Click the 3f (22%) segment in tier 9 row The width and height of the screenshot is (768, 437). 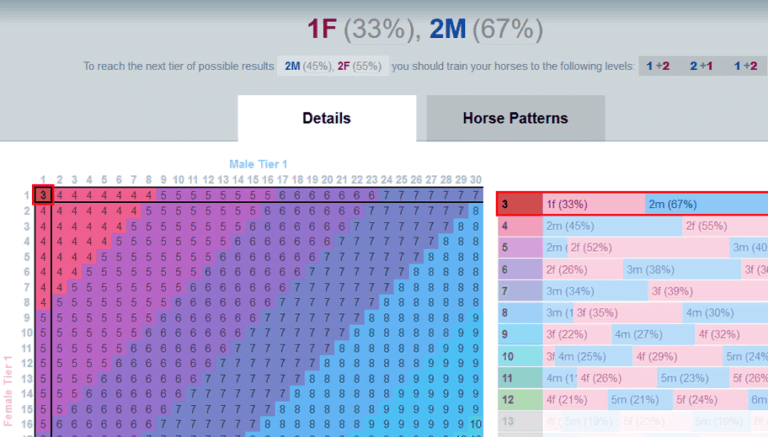tap(577, 334)
